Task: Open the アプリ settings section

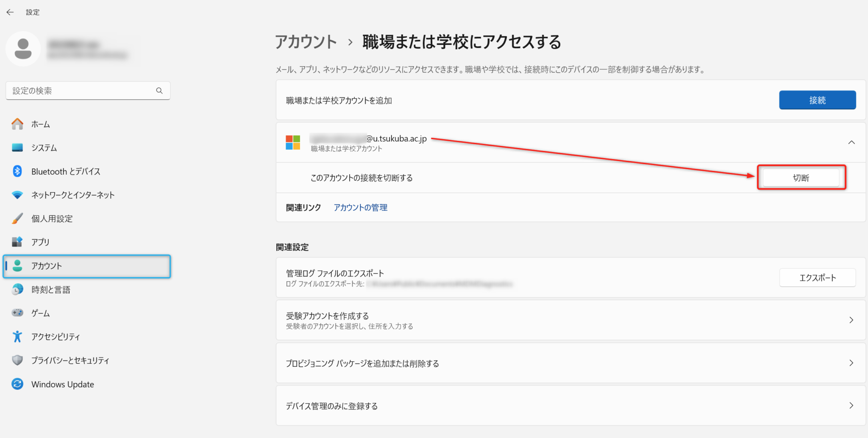Action: 17,242
